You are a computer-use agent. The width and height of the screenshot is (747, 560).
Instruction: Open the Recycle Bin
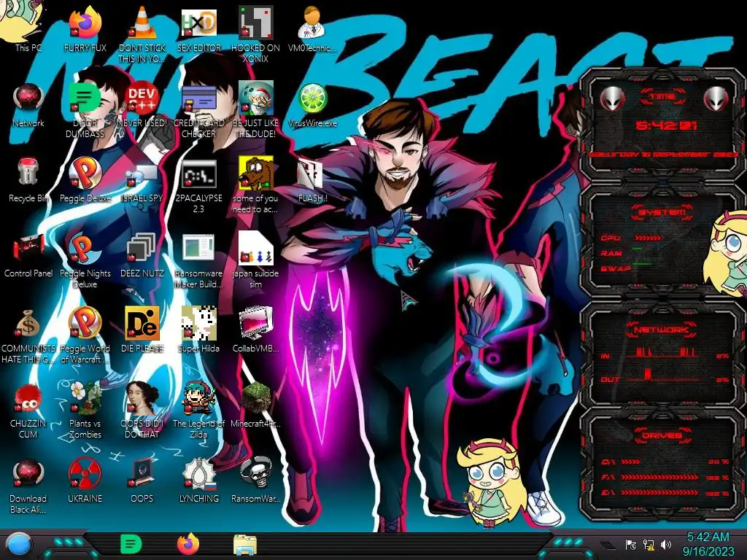28,180
